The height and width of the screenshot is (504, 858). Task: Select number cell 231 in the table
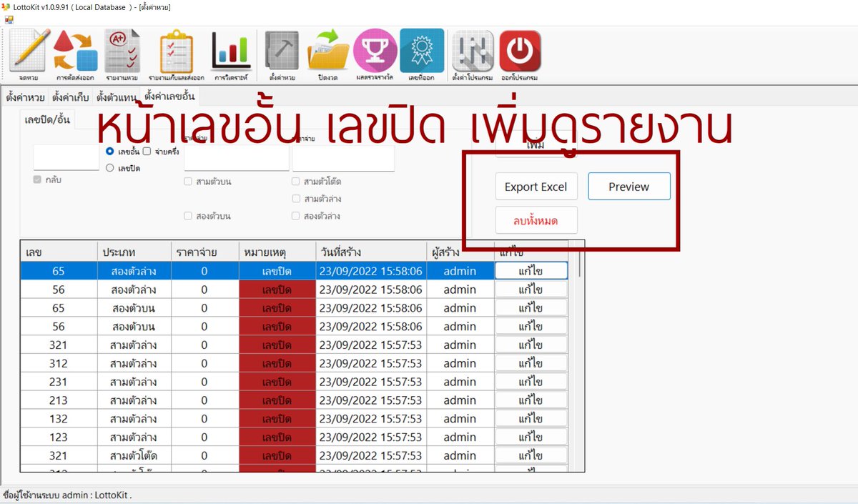pyautogui.click(x=59, y=382)
